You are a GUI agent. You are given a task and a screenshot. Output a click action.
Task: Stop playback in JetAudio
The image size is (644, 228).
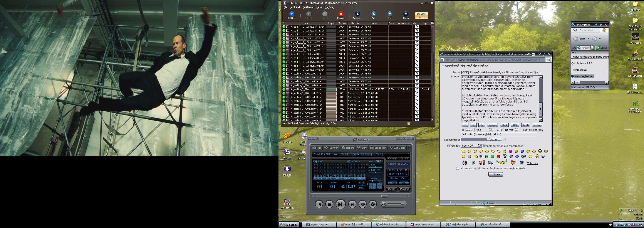click(x=329, y=204)
